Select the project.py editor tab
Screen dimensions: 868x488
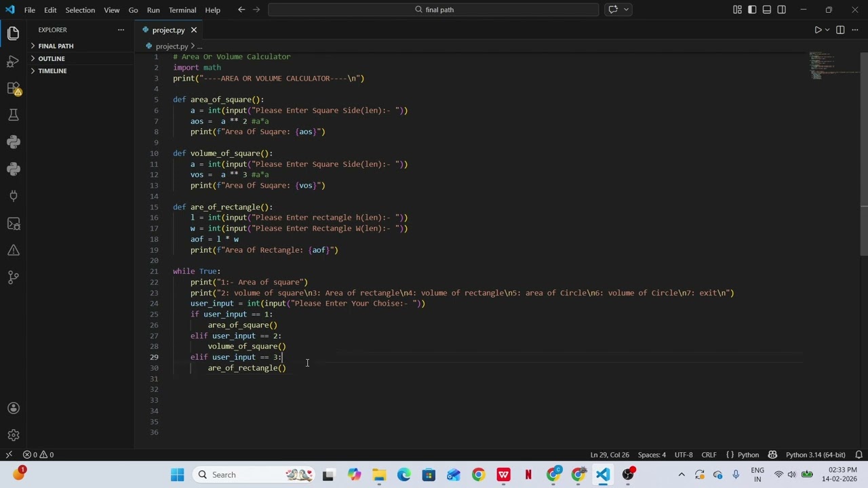(x=168, y=30)
